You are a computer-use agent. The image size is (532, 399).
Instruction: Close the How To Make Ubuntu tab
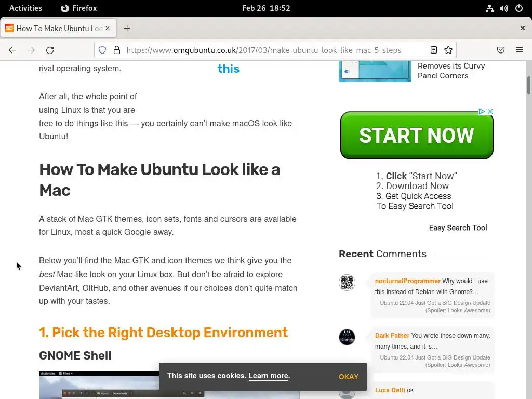[x=108, y=28]
